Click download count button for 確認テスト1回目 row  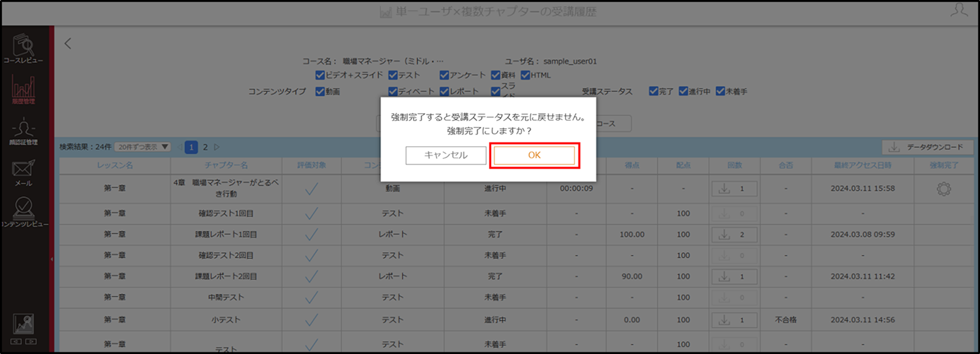733,213
